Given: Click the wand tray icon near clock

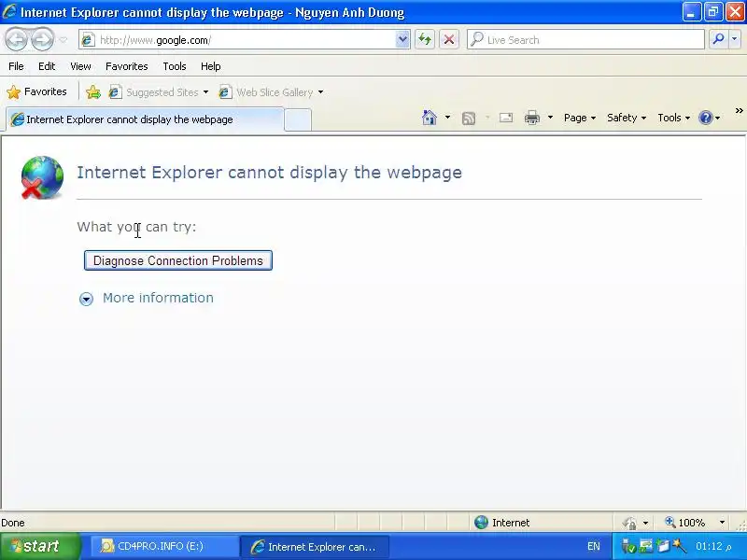Looking at the screenshot, I should pyautogui.click(x=680, y=546).
